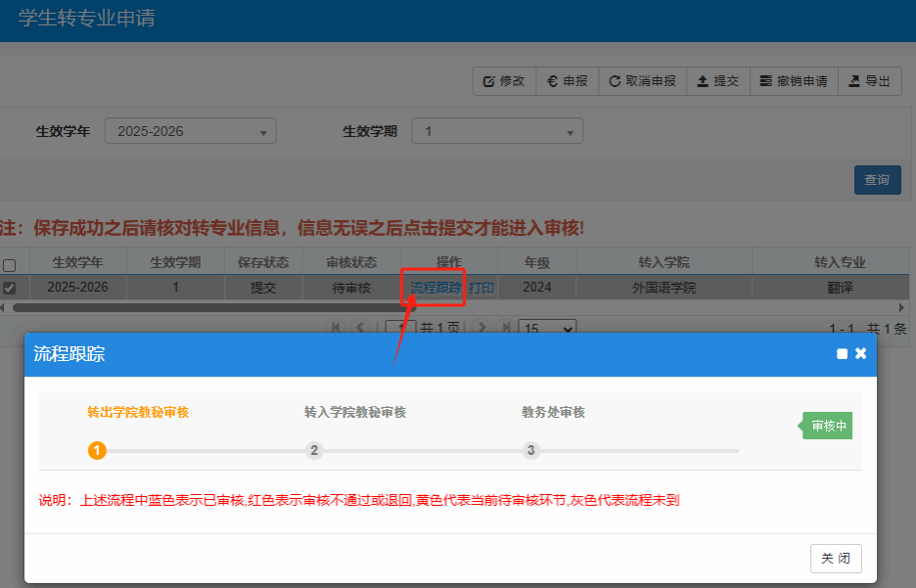Close the 流程跟踪 dialog with X icon

point(861,353)
